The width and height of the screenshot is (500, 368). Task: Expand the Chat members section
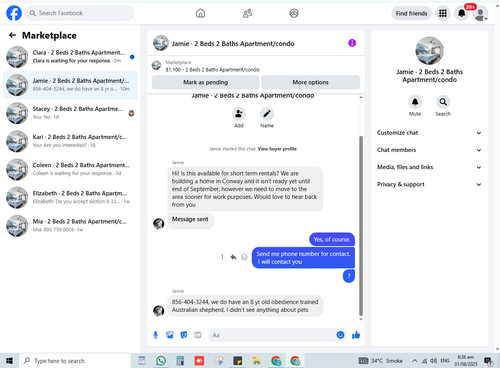point(429,150)
